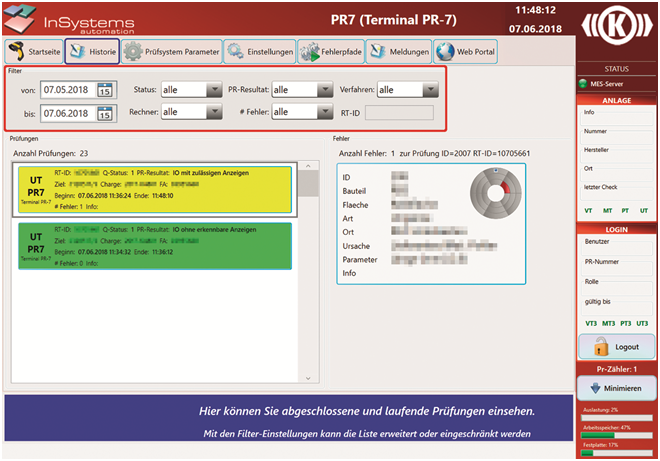
Task: Click the scroll up arrow of Prüfungen list
Action: click(x=308, y=166)
